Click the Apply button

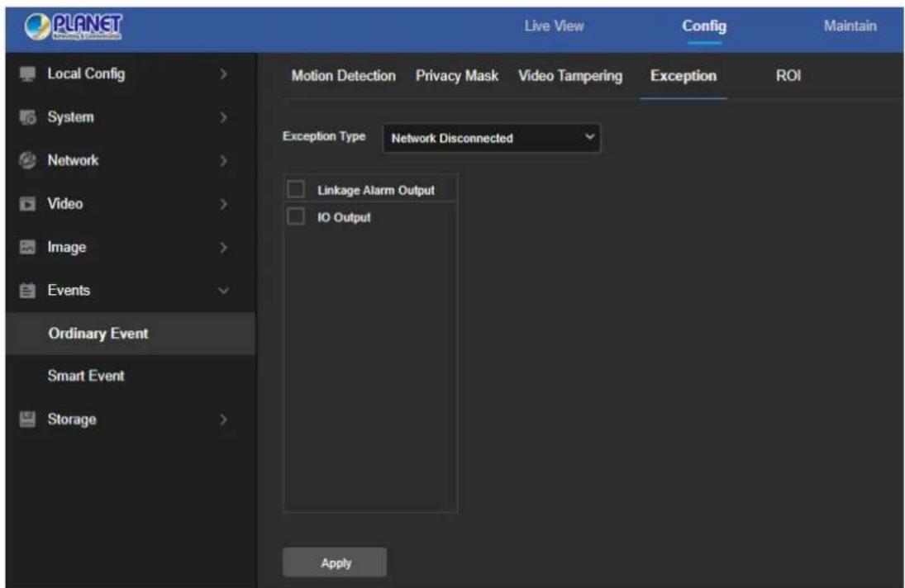335,562
